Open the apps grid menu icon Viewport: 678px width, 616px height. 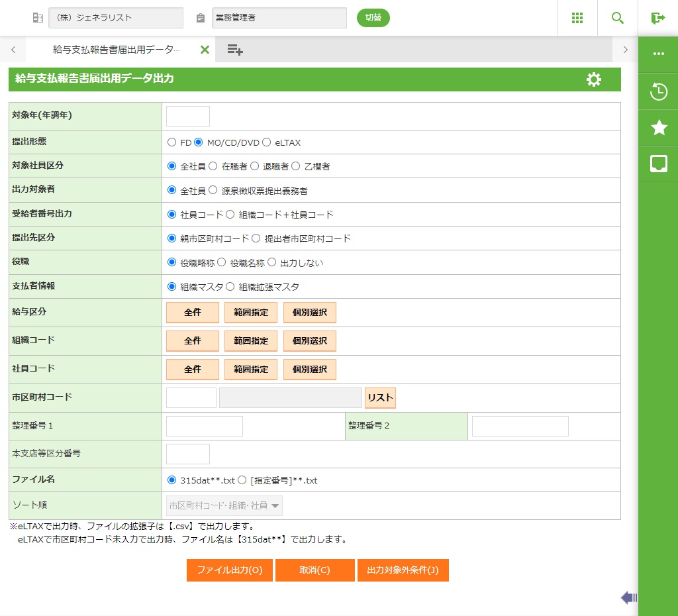click(577, 18)
